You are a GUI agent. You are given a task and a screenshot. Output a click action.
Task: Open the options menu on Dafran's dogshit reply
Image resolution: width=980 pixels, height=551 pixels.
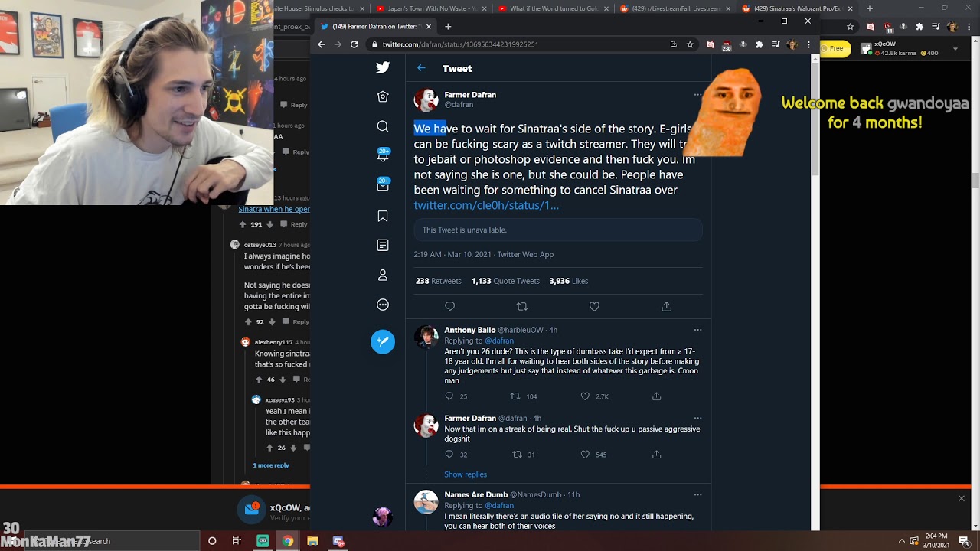(697, 418)
